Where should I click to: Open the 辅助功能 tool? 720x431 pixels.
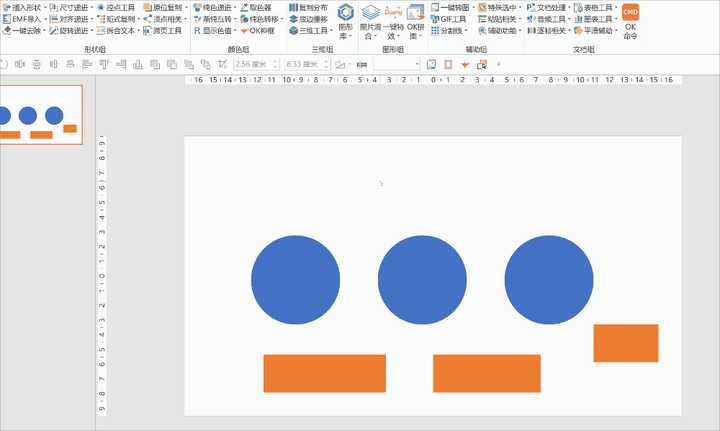[500, 31]
